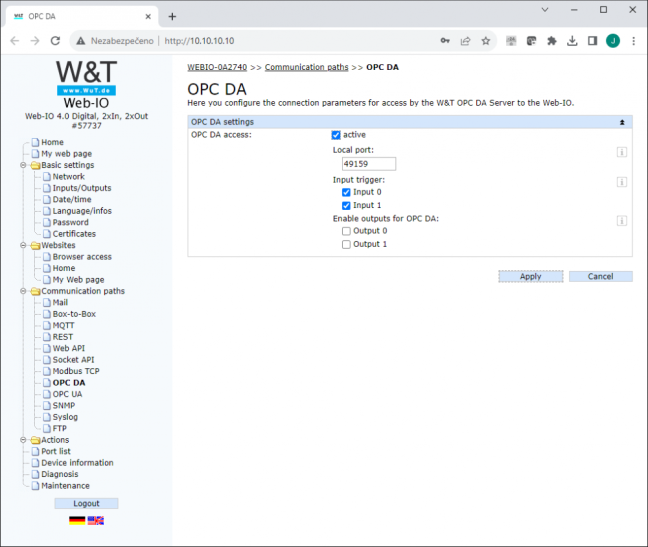Bookmark this page with the star
Screen dimensions: 648x547
(486, 41)
